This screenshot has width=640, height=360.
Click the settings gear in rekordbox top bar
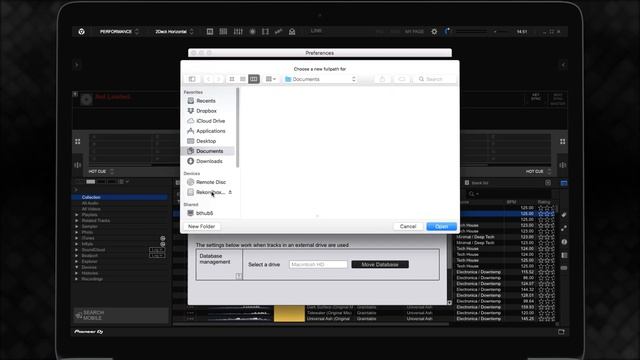(434, 31)
